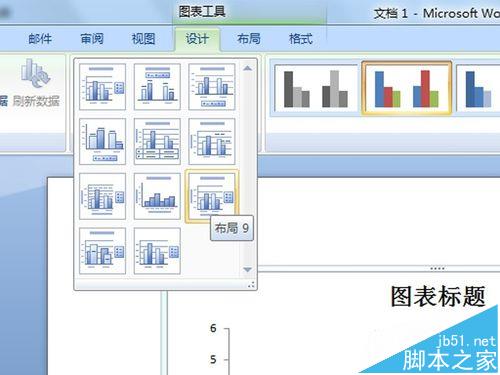Screen dimensions: 500x375
Task: Select chart layout 1 thumbnail
Action: [103, 87]
